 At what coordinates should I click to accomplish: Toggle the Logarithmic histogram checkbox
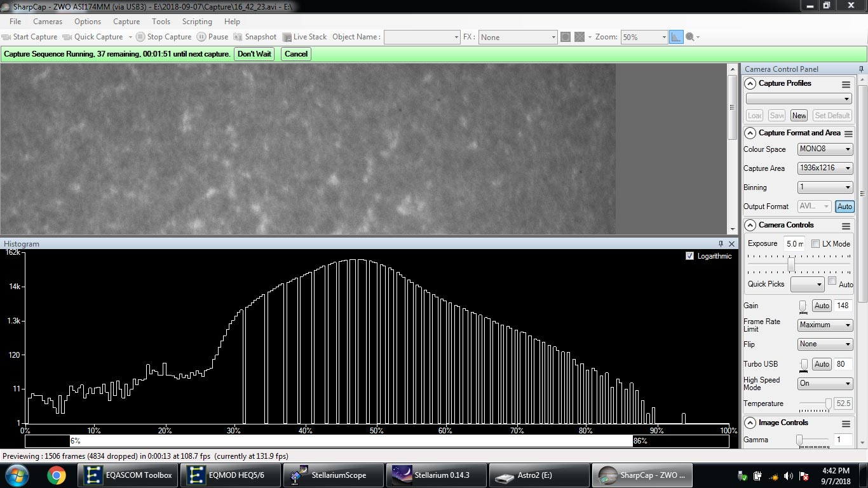click(690, 256)
